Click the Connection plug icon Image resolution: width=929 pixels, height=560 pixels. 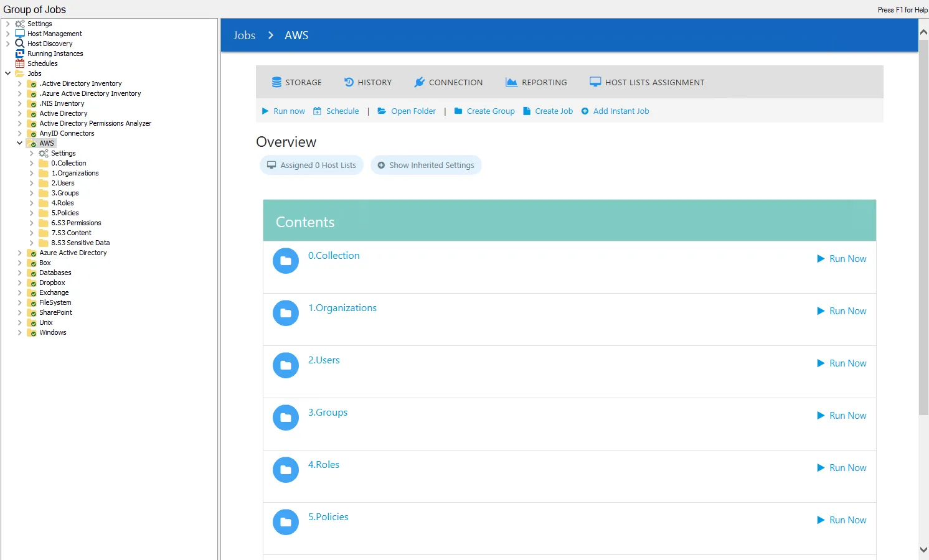(x=420, y=82)
